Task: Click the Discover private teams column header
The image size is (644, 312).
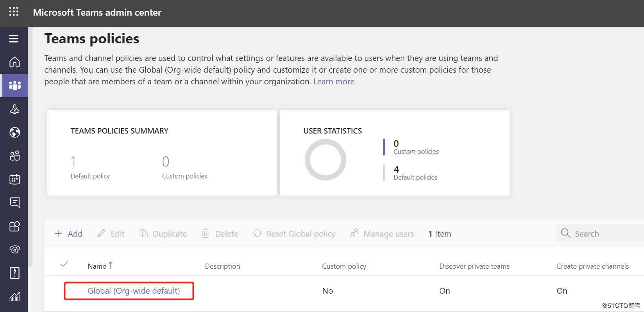Action: (474, 266)
